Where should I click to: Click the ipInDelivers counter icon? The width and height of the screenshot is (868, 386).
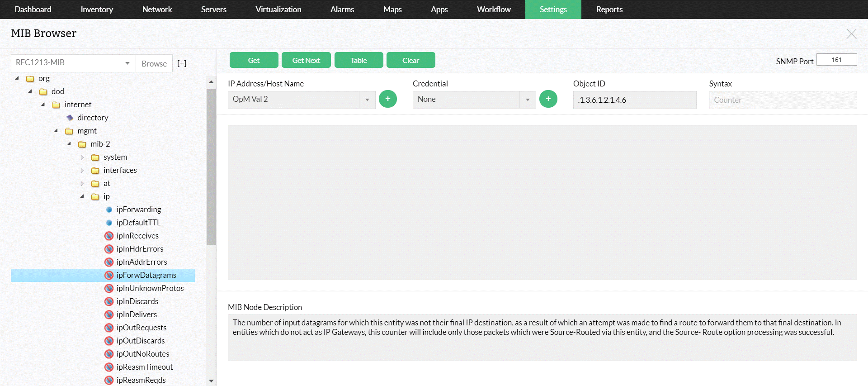point(109,315)
